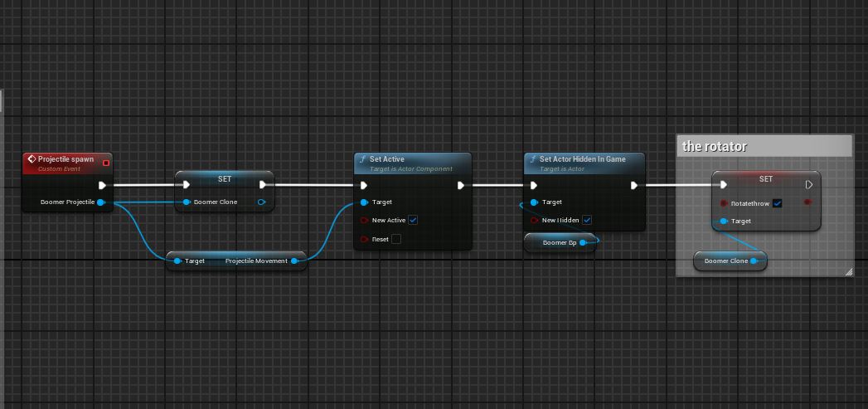Select the Doomer Clone variable getter node

(726, 261)
